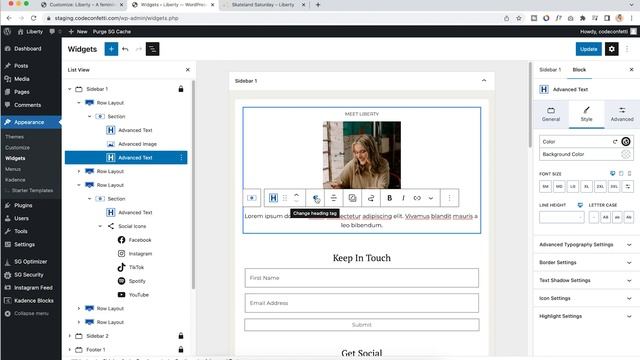Click the dynamic content toolbar icon
The width and height of the screenshot is (640, 360).
371,198
